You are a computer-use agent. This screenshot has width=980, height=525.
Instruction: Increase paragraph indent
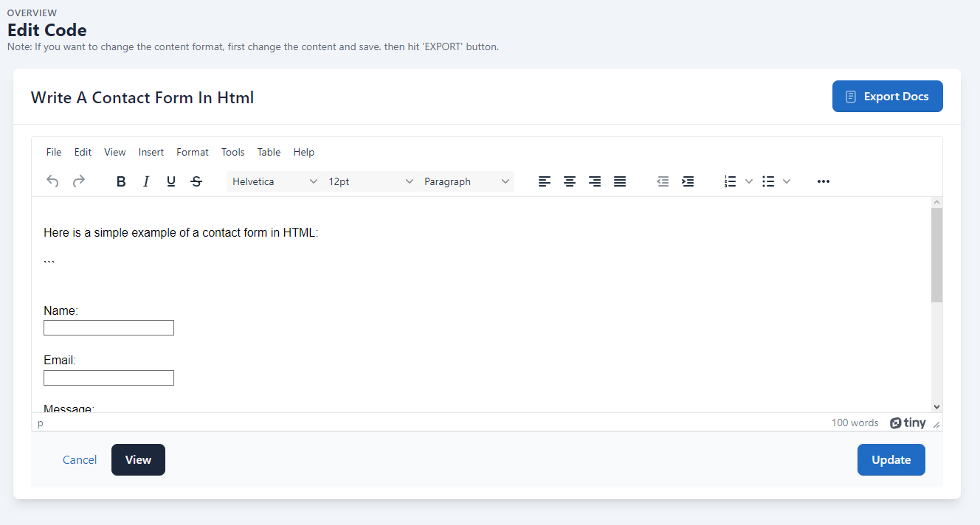tap(688, 181)
